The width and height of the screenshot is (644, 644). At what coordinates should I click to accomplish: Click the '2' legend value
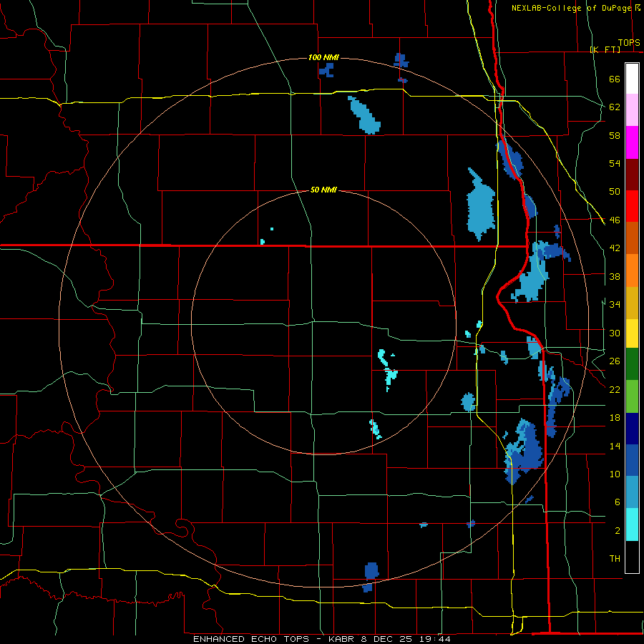point(617,531)
